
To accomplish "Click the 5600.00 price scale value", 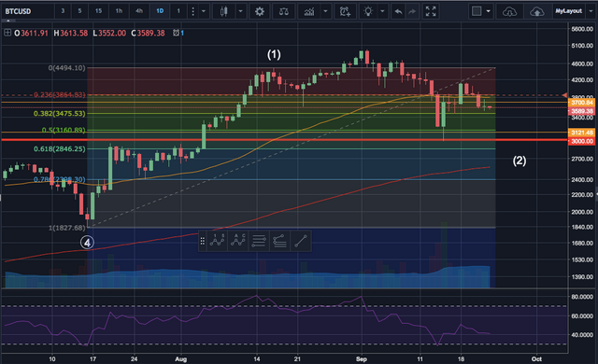I will [582, 29].
